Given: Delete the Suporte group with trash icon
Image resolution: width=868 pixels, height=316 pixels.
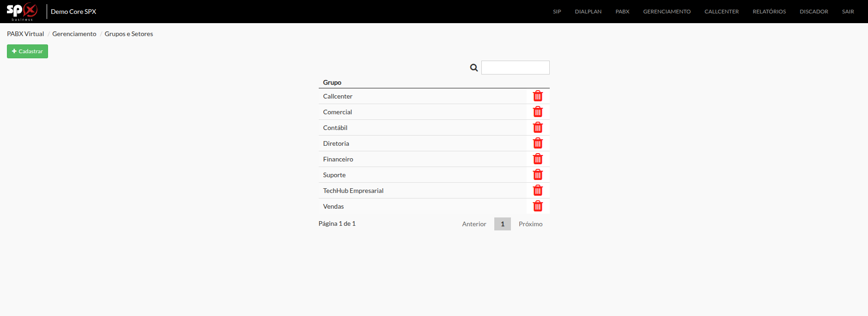Looking at the screenshot, I should coord(538,175).
